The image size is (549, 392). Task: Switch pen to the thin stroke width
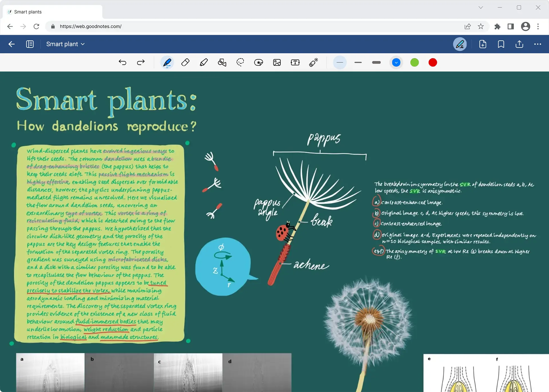tap(340, 62)
